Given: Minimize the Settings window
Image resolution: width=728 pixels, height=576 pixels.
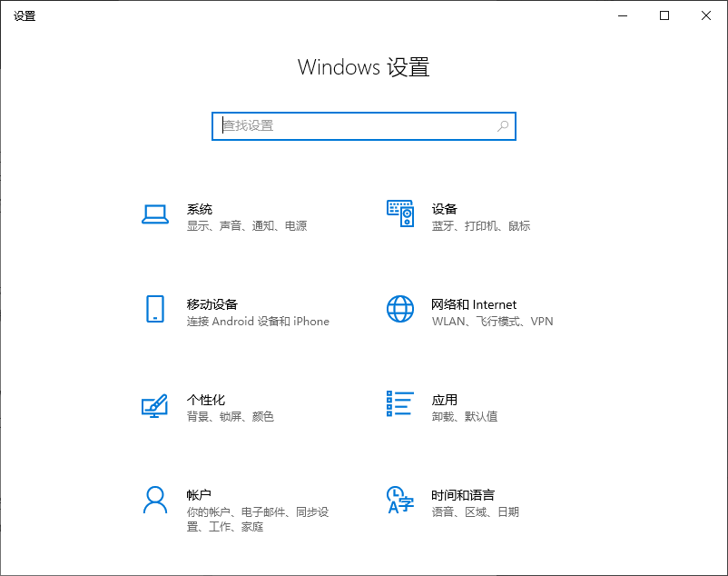Looking at the screenshot, I should [623, 15].
